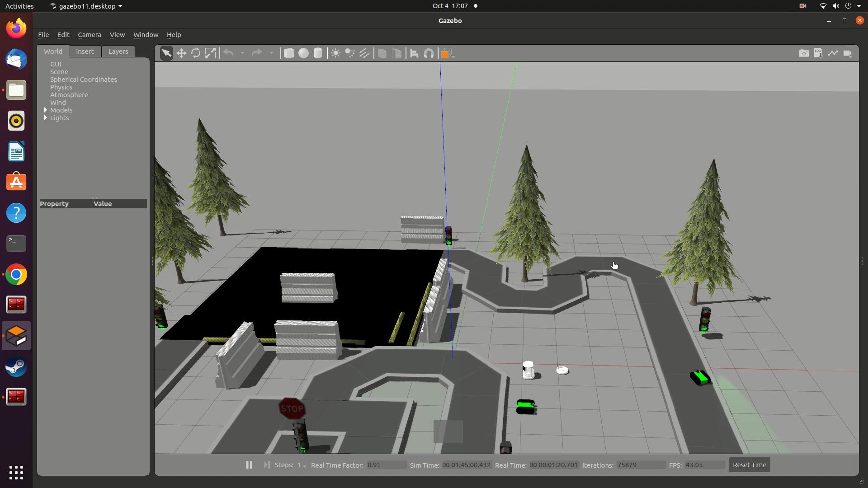Open the Steps count dropdown
This screenshot has height=488, width=868.
coord(301,465)
